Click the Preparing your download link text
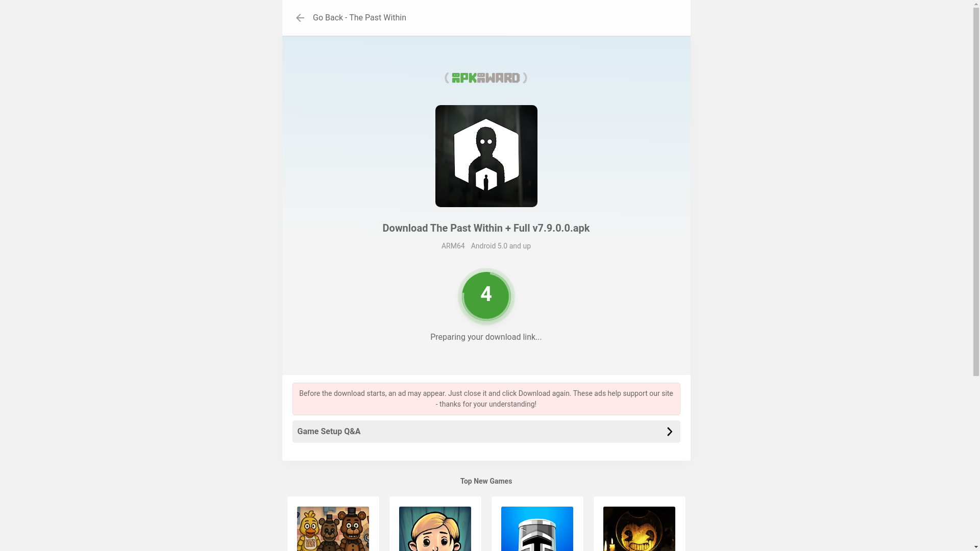Image resolution: width=980 pixels, height=551 pixels. [x=486, y=337]
